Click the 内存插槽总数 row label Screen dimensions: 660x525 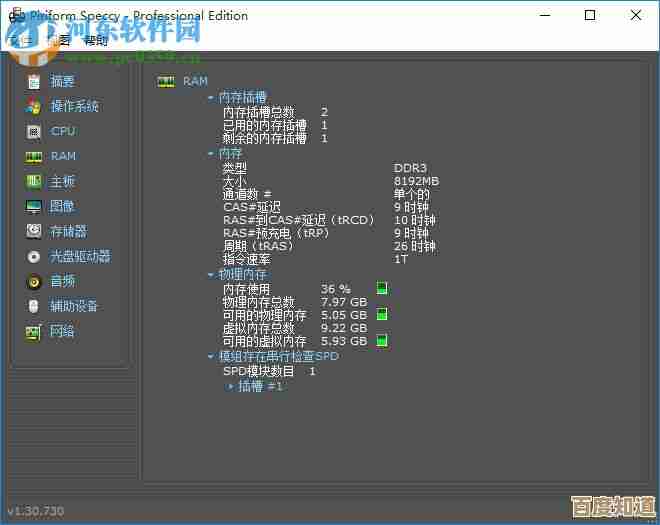258,112
